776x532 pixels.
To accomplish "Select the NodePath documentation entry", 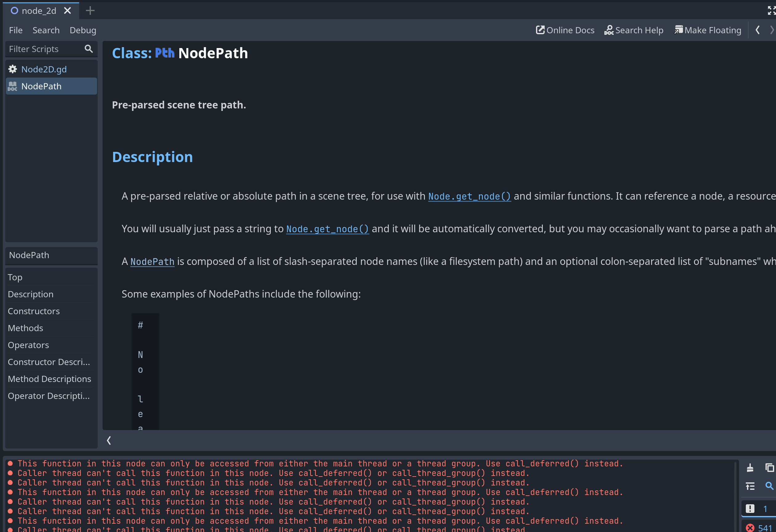I will (41, 86).
